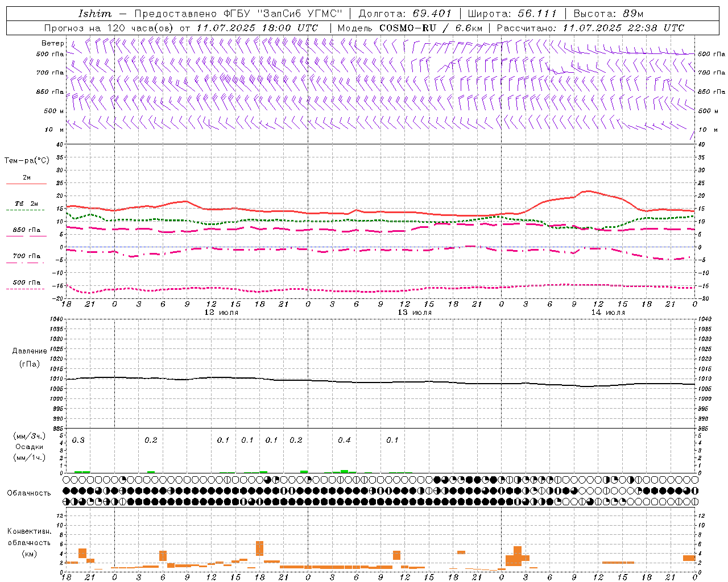Viewport: 728px width, 582px height.
Task: Click the dashed line under 'Td 2м' legend
Action: [25, 210]
